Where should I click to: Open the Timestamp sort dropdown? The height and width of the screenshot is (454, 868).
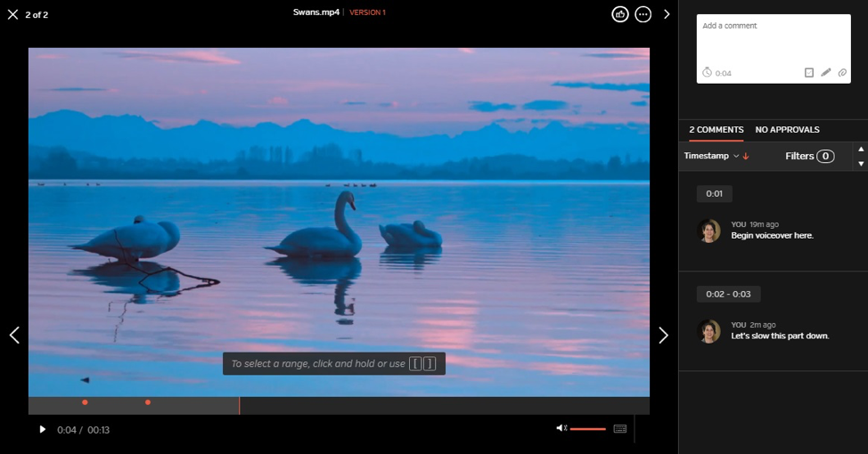tap(711, 156)
